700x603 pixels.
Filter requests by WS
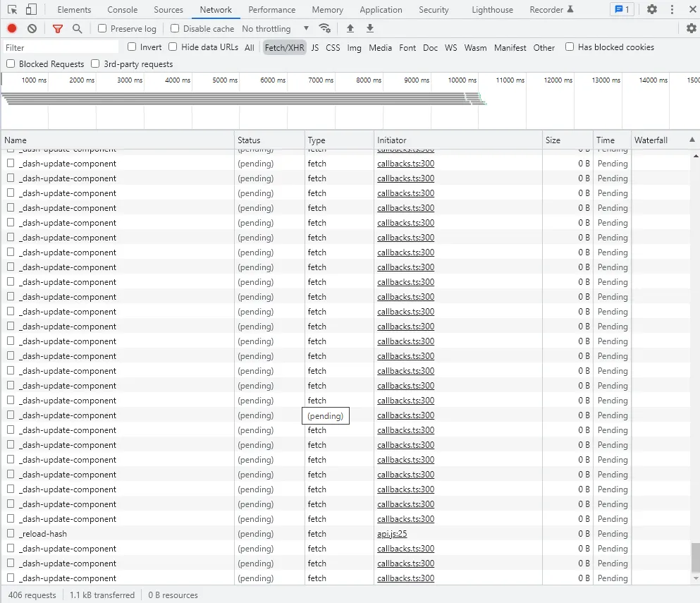[x=451, y=48]
